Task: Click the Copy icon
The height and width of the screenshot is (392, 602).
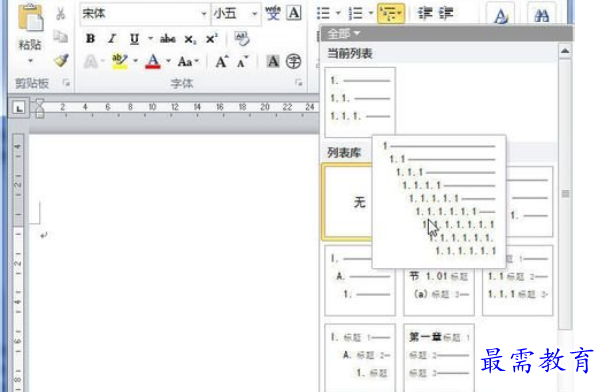Action: point(61,37)
